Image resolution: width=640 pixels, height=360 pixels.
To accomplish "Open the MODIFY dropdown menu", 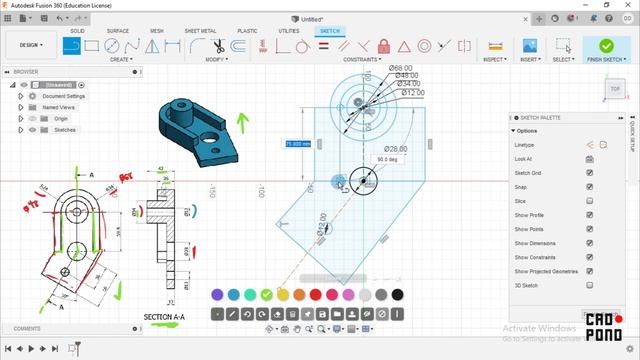I will click(217, 60).
